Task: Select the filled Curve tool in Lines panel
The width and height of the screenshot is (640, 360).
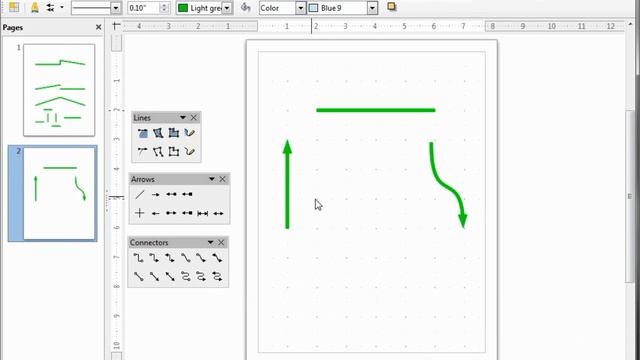Action: tap(142, 133)
